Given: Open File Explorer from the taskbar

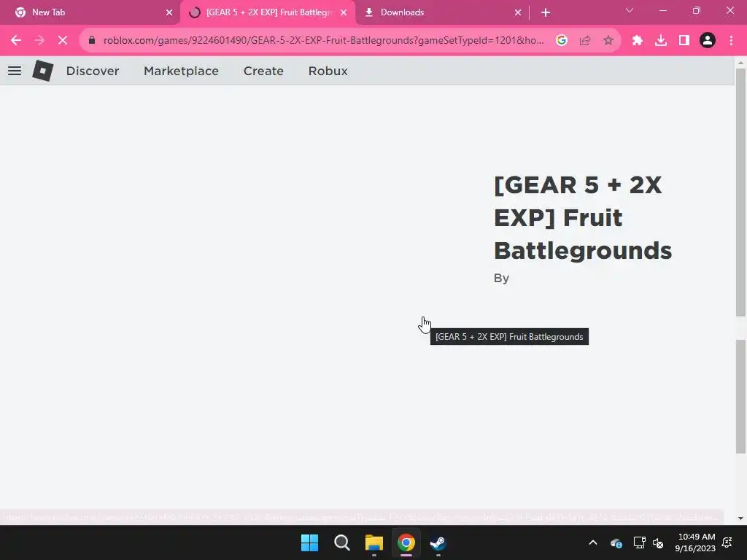Looking at the screenshot, I should 374,542.
